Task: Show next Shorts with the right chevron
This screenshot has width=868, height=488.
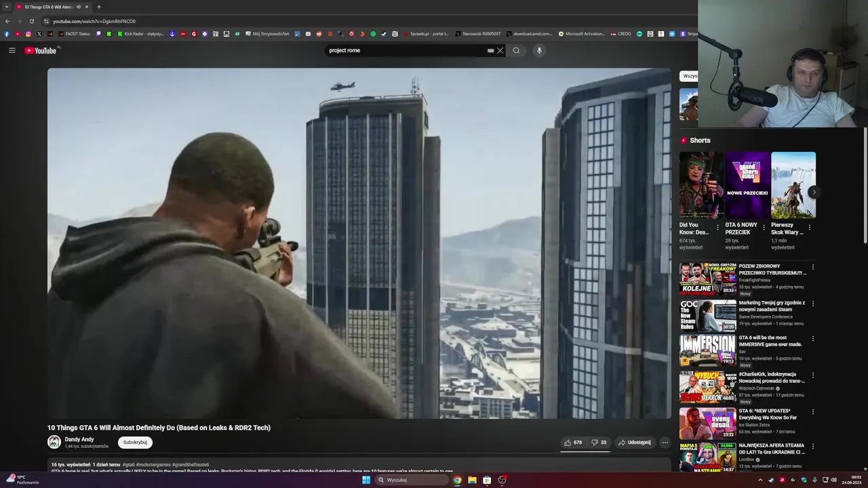Action: (x=813, y=192)
